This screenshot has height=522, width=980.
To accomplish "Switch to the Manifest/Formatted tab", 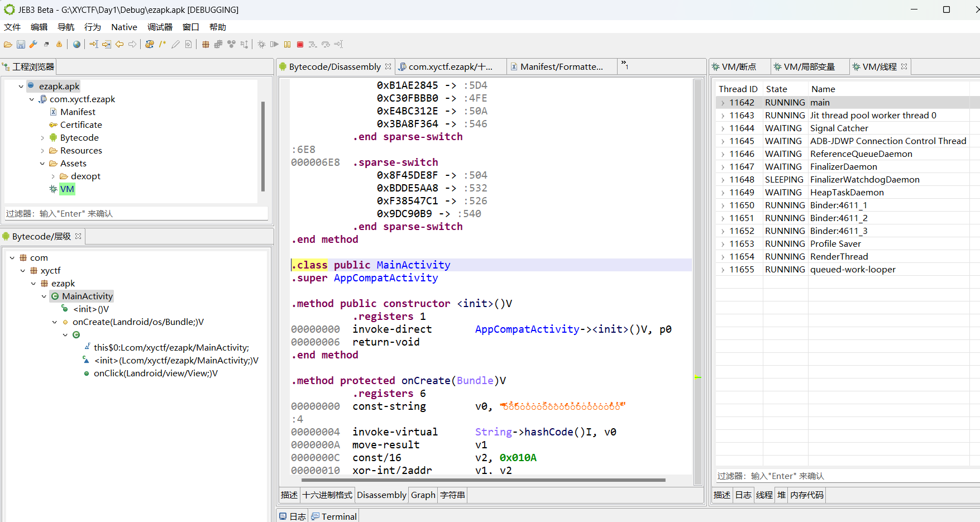I will coord(561,67).
